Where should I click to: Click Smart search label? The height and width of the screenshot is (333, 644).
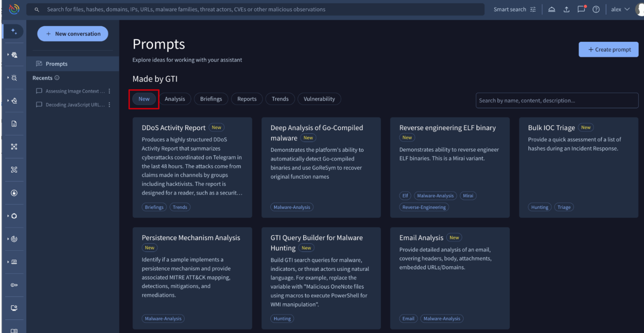point(510,9)
